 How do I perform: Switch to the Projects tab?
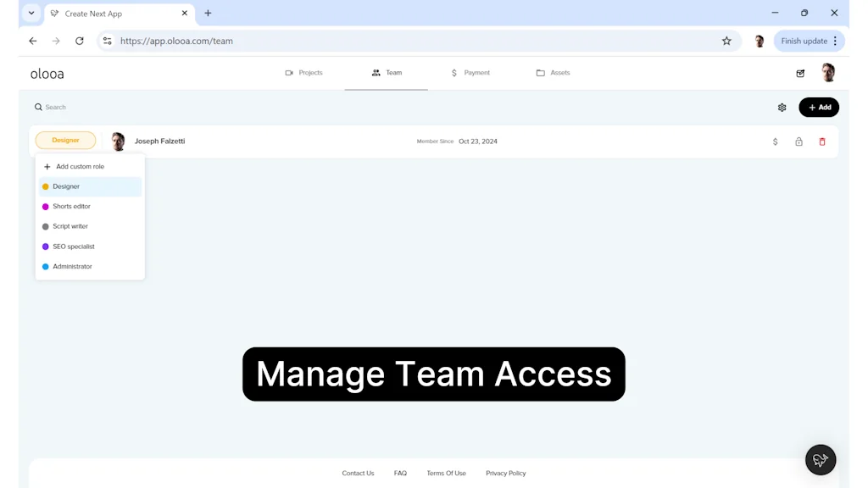click(303, 73)
